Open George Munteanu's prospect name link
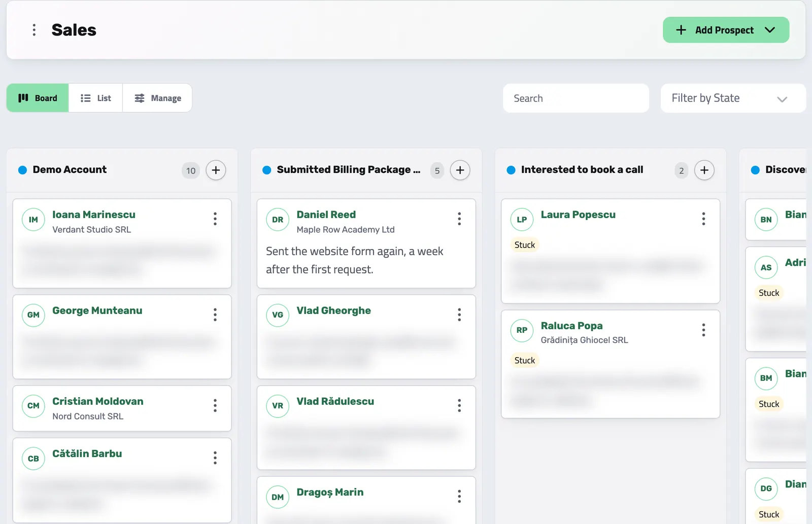The width and height of the screenshot is (812, 524). point(97,310)
